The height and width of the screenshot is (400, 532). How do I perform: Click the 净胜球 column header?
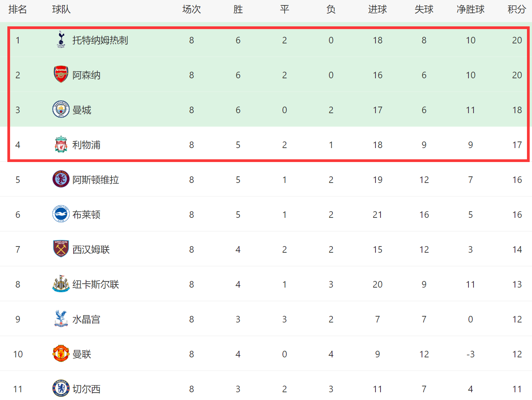tap(470, 9)
